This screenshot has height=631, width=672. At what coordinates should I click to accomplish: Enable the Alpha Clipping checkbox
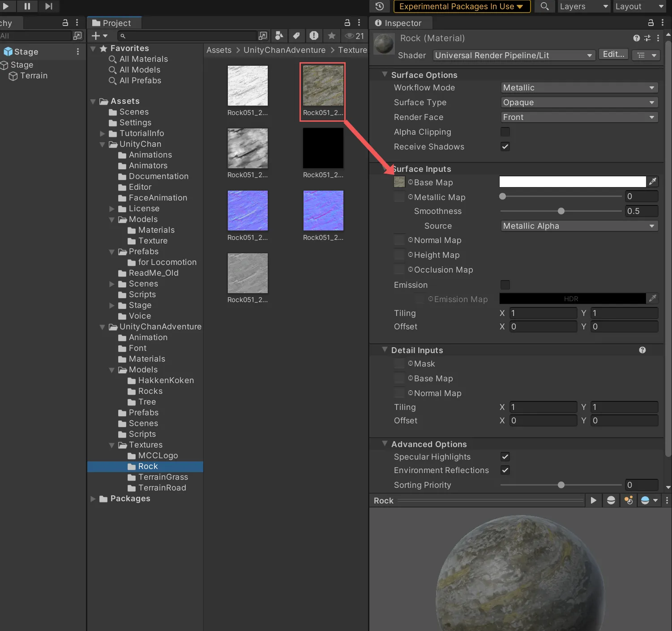coord(505,132)
